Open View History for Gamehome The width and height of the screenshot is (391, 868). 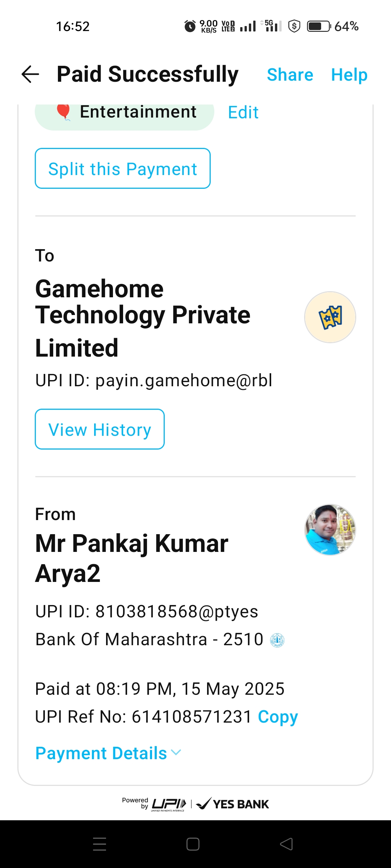point(100,429)
